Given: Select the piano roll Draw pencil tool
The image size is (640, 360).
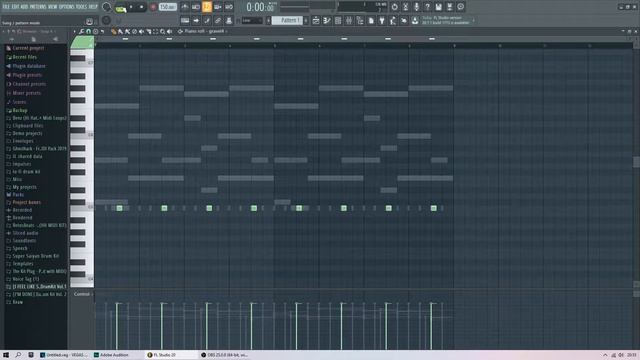Looking at the screenshot, I should pyautogui.click(x=113, y=31).
